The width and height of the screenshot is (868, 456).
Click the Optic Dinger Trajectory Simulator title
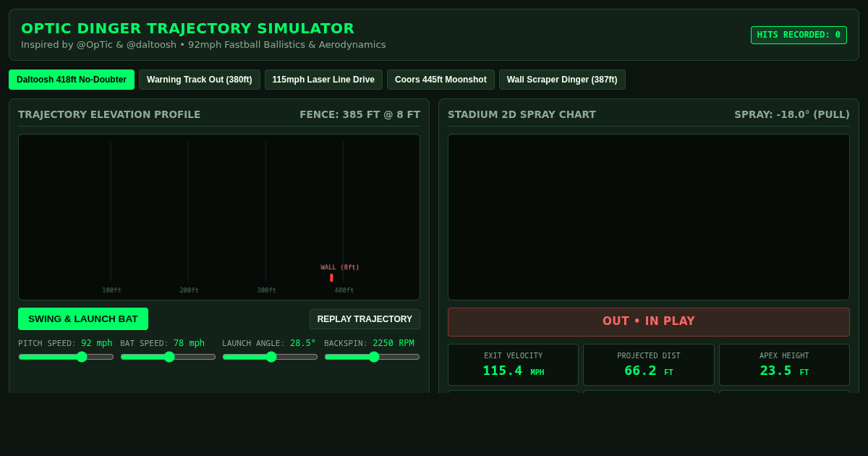coord(188,28)
